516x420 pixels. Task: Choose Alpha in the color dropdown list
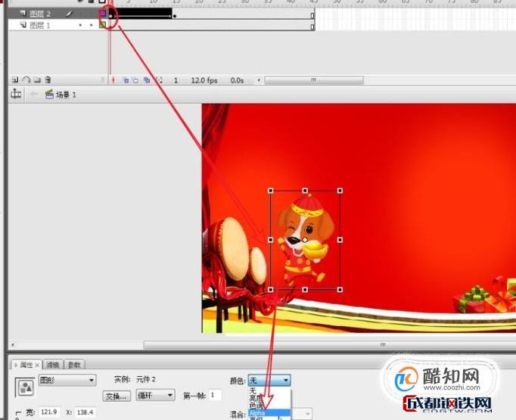point(269,412)
